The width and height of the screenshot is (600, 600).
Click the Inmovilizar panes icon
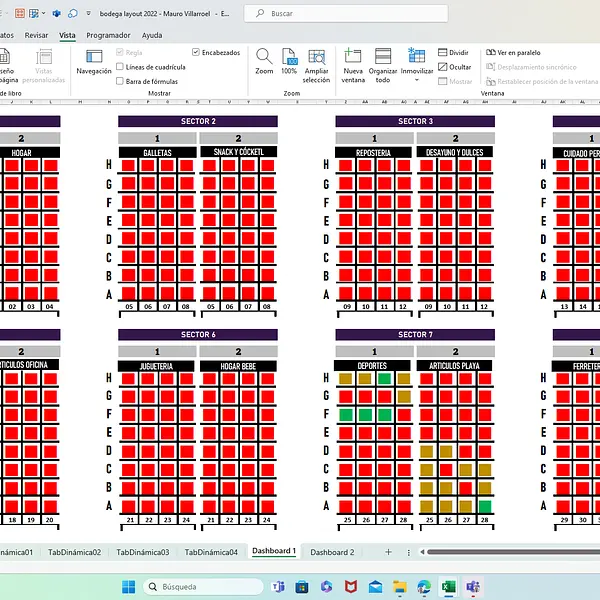pos(417,56)
